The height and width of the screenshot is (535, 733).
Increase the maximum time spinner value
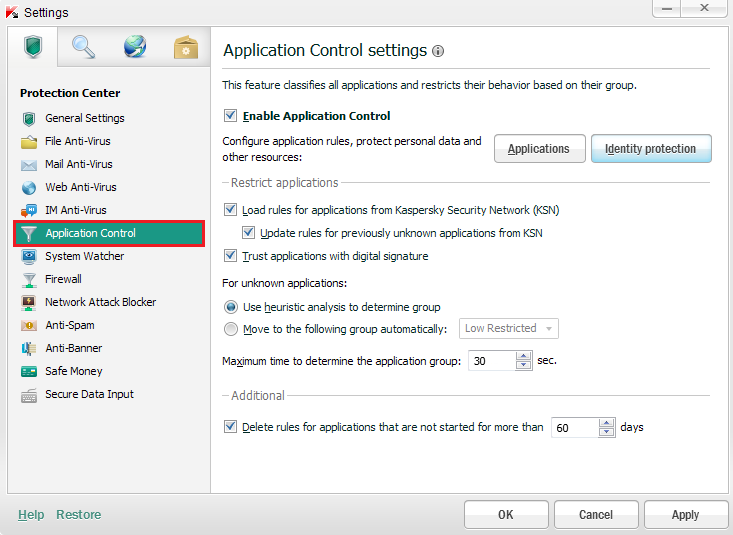pyautogui.click(x=525, y=356)
